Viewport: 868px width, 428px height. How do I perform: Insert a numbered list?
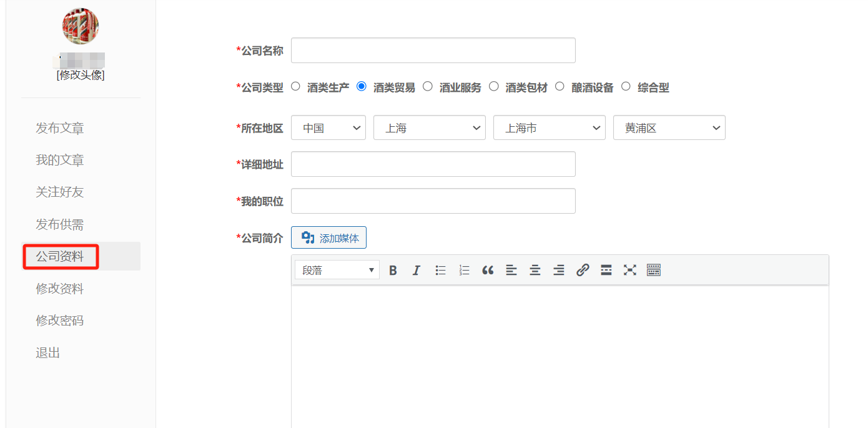pos(464,270)
